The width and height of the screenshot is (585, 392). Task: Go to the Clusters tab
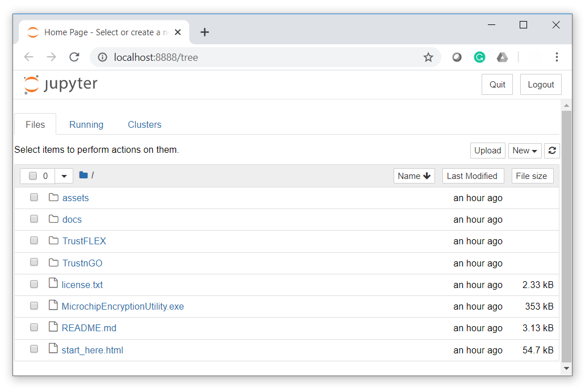[x=144, y=124]
